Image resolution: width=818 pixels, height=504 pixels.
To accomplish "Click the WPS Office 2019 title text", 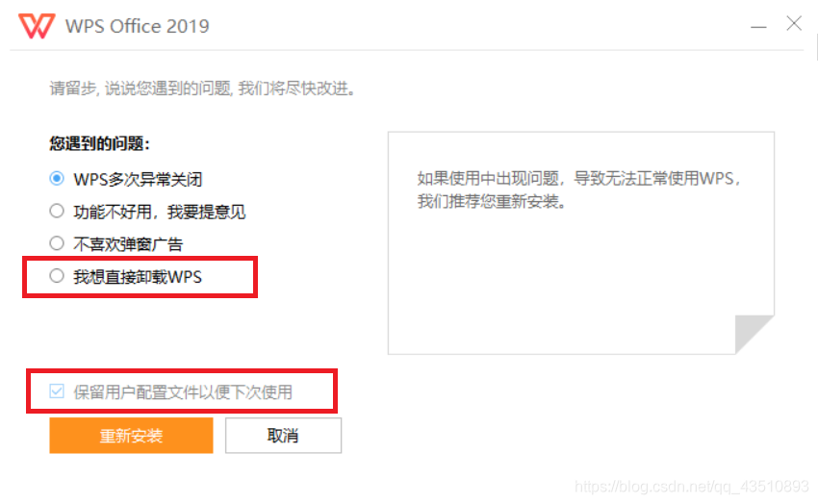I will point(137,26).
